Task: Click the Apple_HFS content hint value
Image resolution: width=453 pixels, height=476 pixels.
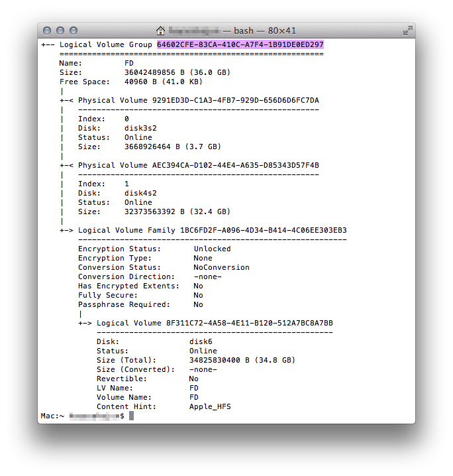Action: [x=210, y=406]
